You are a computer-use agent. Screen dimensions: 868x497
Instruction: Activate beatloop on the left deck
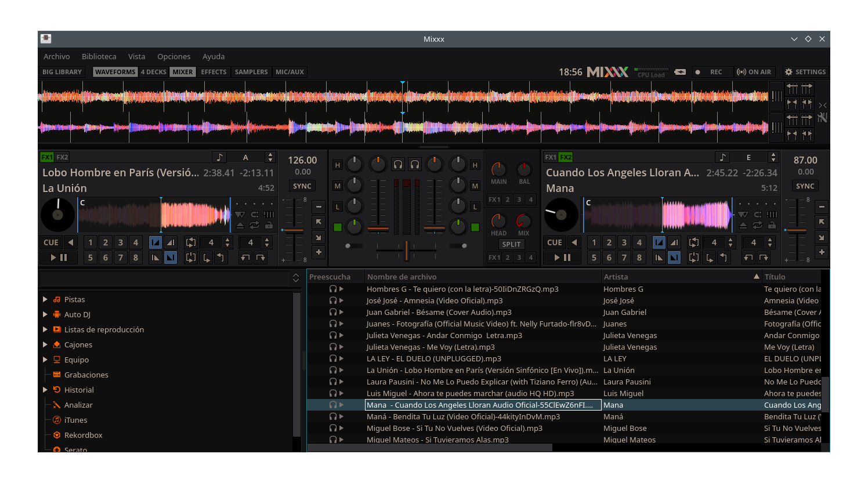(x=191, y=242)
